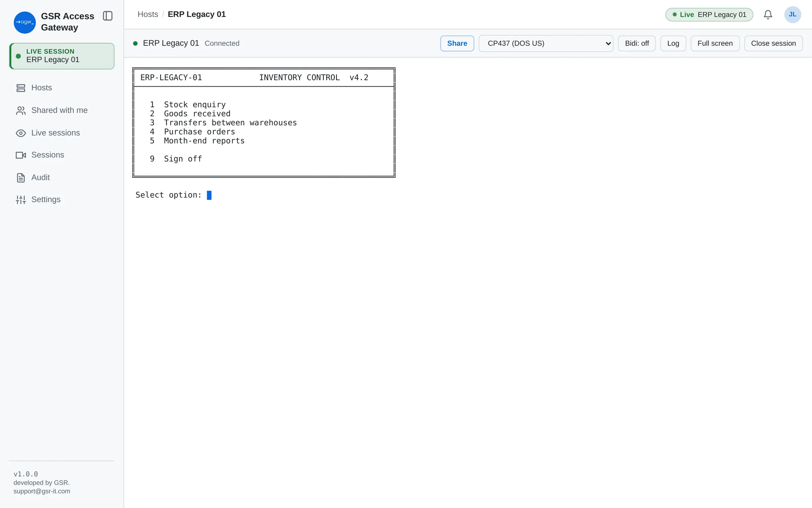Click the 'INVENTORY CONTROL v4.2' header text
812x508 pixels.
314,78
